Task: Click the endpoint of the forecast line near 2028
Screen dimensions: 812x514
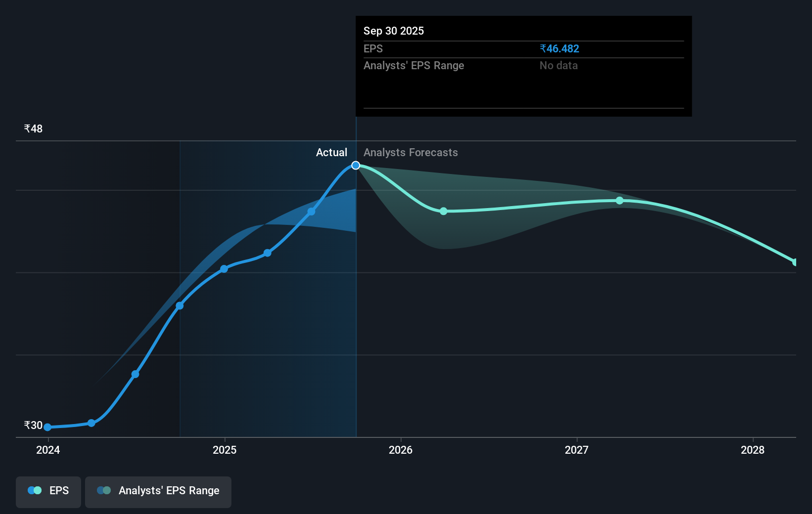Action: [x=795, y=261]
